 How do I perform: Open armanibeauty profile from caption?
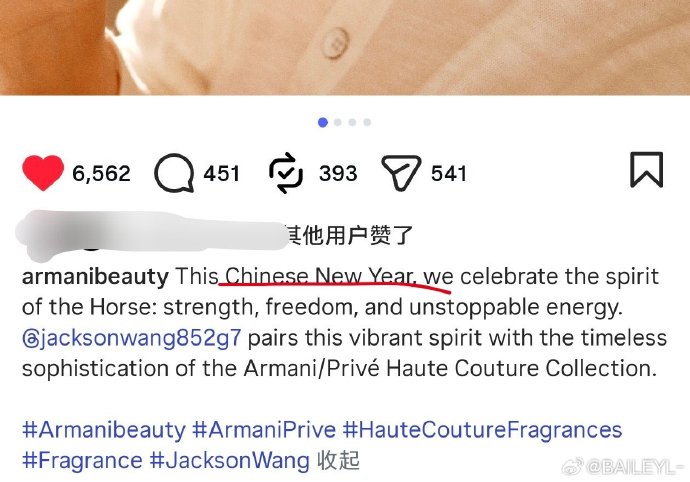click(95, 277)
